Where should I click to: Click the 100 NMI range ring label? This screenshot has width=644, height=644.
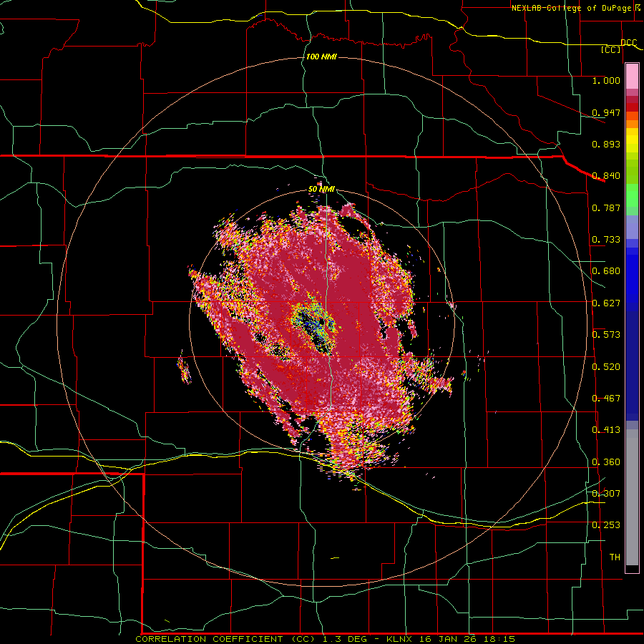321,57
